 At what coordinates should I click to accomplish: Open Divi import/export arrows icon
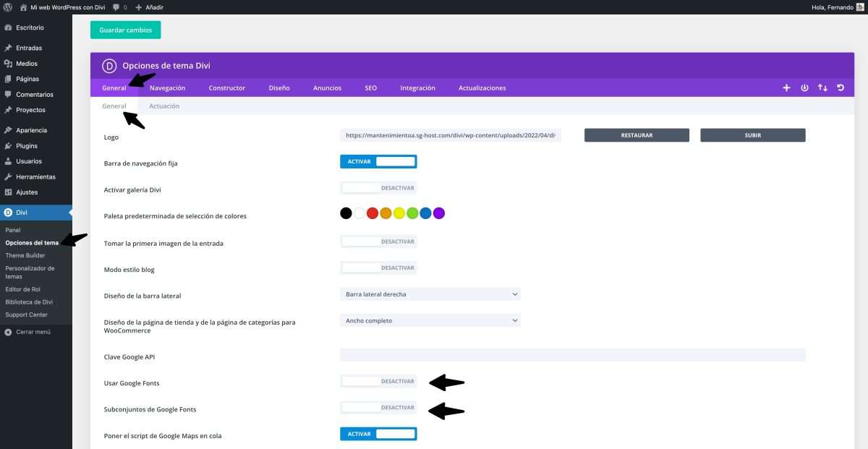[x=822, y=87]
